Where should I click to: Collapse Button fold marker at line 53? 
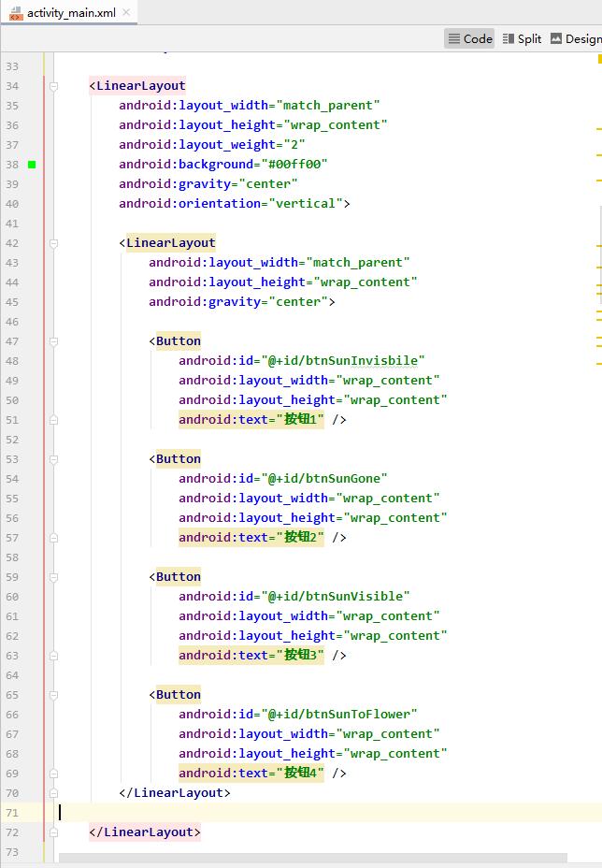point(53,459)
